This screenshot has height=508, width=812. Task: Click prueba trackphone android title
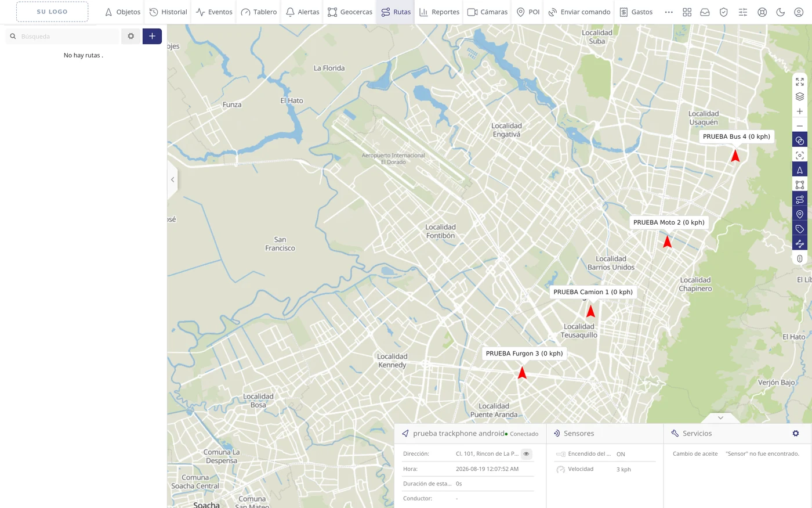(459, 434)
